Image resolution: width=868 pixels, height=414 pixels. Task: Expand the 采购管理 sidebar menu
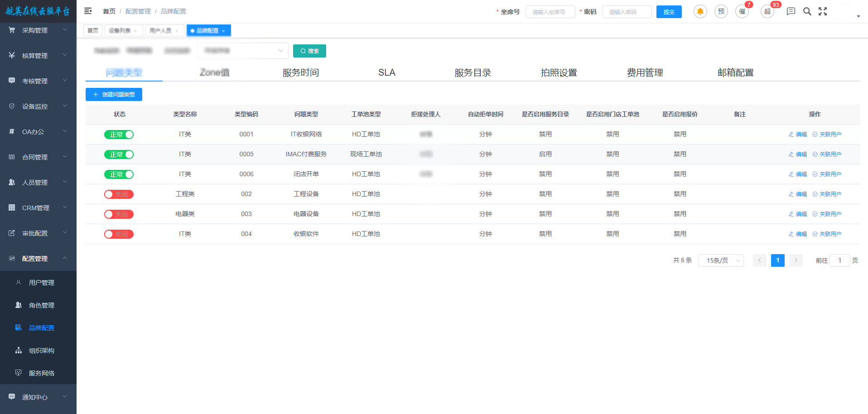[x=38, y=30]
